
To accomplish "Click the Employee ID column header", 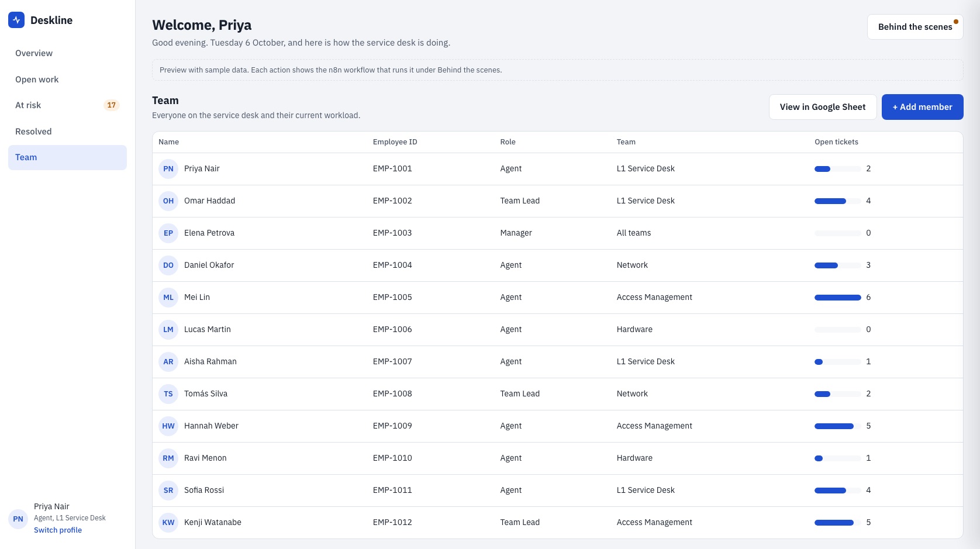I will pos(395,142).
